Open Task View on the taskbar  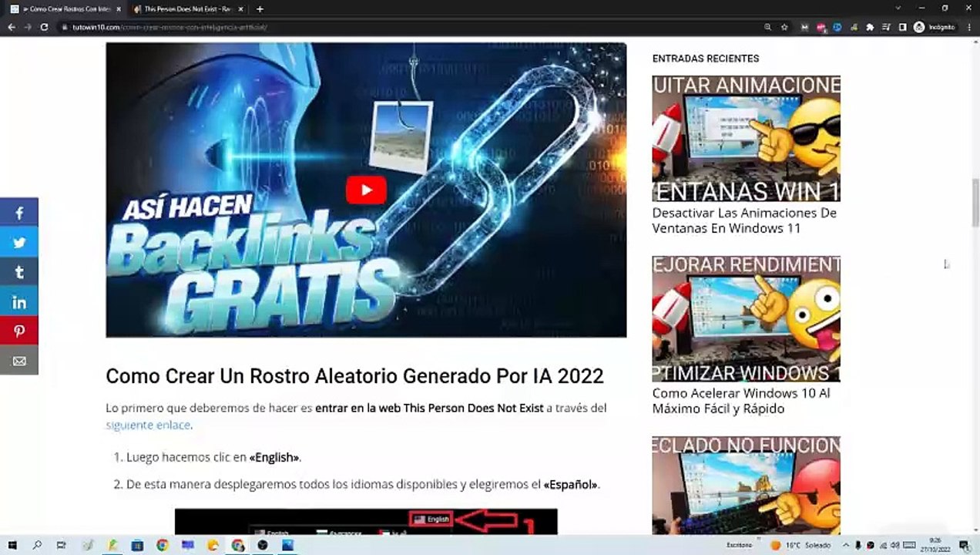(x=62, y=546)
